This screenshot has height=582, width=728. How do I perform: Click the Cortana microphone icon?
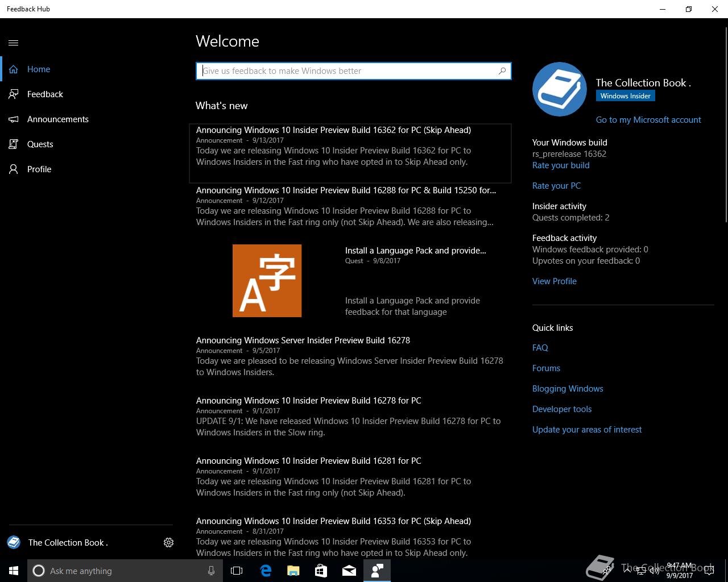click(x=211, y=571)
